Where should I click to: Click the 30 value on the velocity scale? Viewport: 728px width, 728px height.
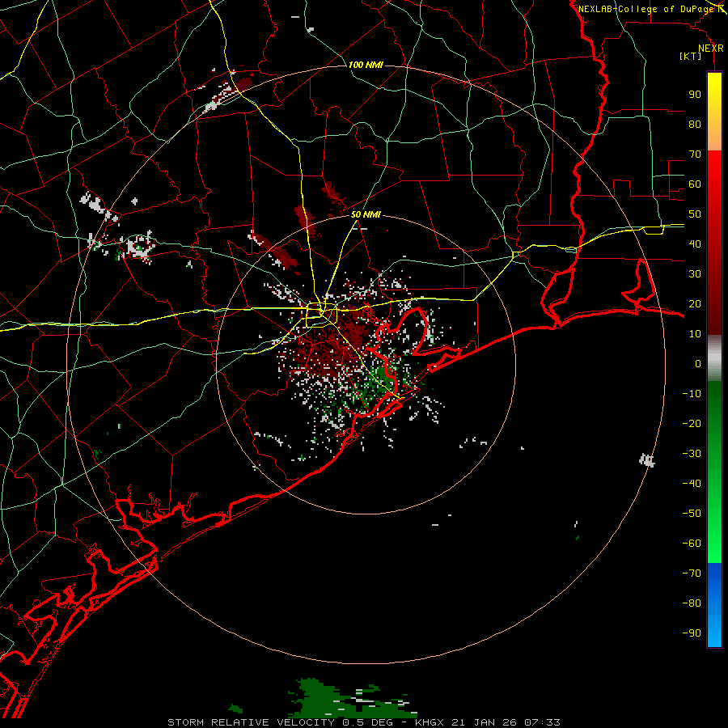pos(695,274)
